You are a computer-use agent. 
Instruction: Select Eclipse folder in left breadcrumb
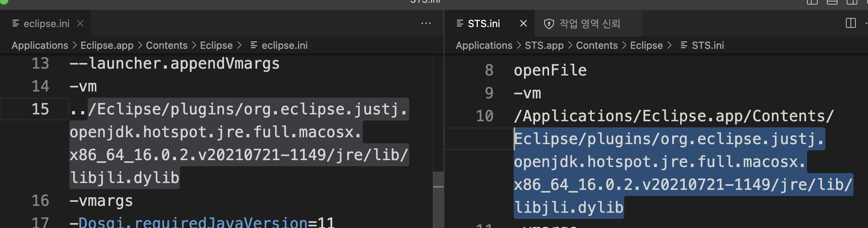216,45
